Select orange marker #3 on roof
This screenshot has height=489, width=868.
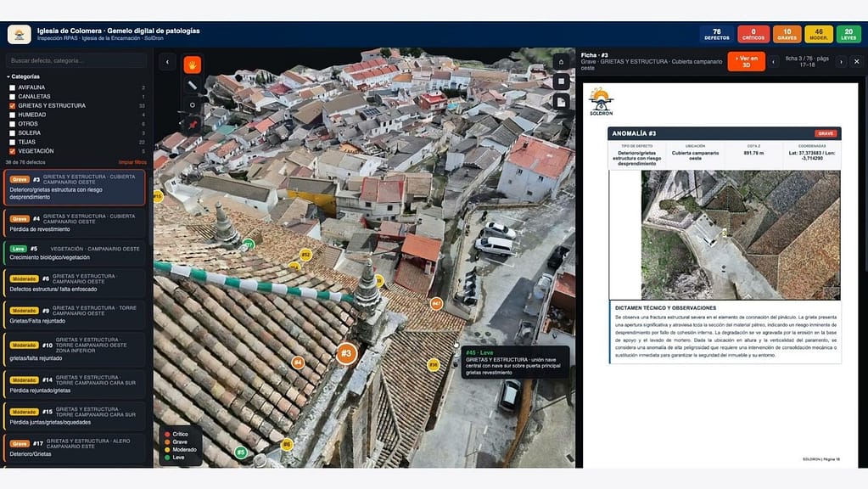(x=346, y=353)
